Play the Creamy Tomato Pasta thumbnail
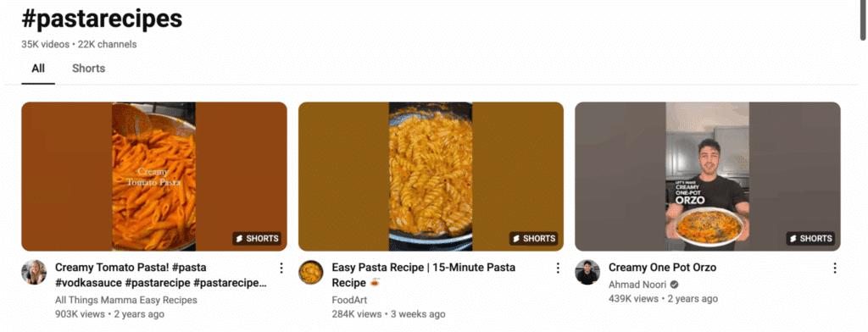The width and height of the screenshot is (868, 332). tap(154, 176)
